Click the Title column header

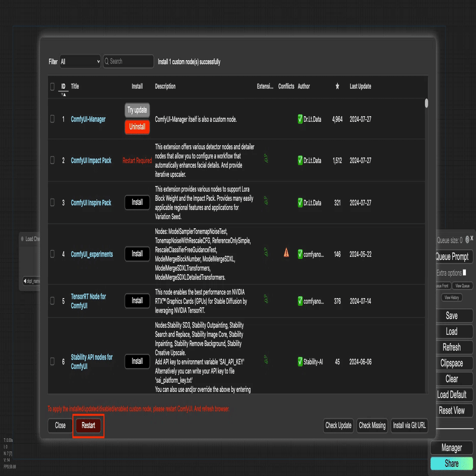point(75,86)
